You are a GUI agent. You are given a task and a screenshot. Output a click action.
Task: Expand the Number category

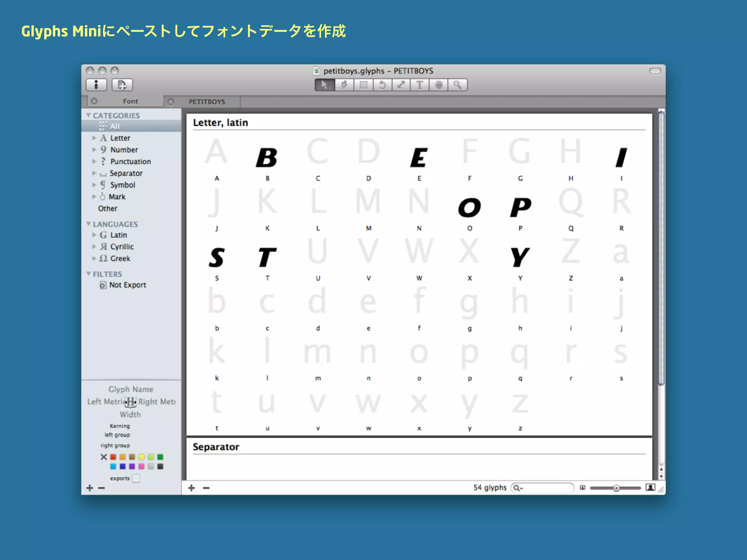[x=94, y=149]
